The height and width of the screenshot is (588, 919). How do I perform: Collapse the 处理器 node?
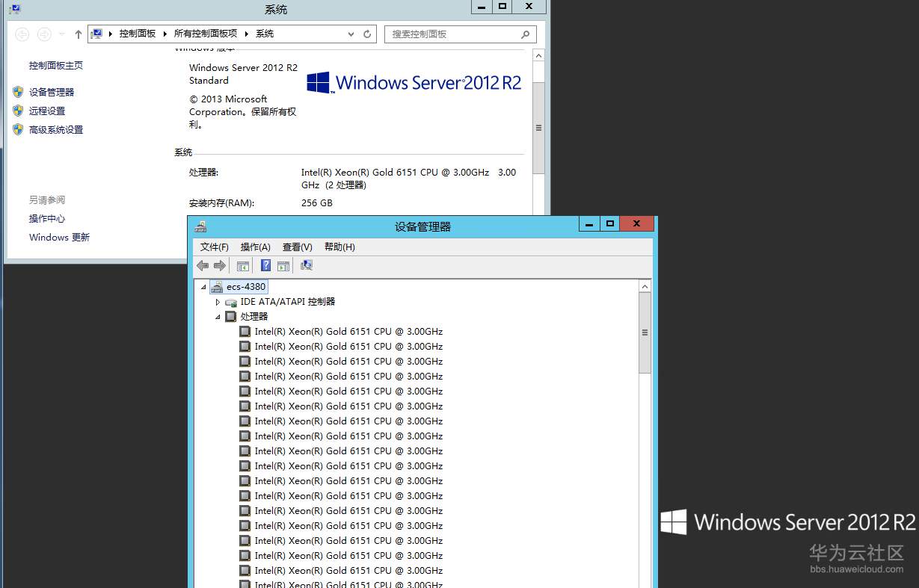click(x=218, y=317)
